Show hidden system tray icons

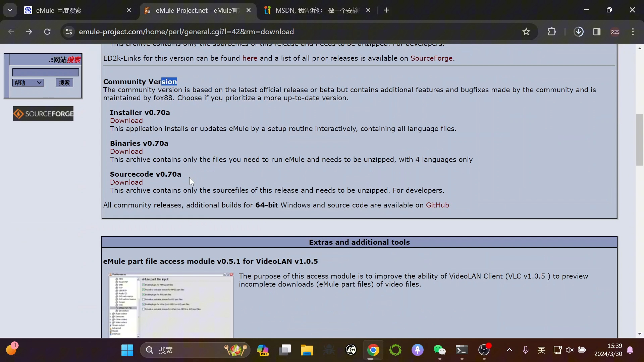coord(509,350)
